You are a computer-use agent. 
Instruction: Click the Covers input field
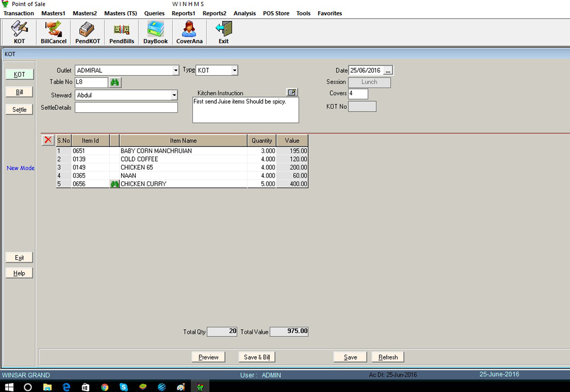click(x=358, y=94)
